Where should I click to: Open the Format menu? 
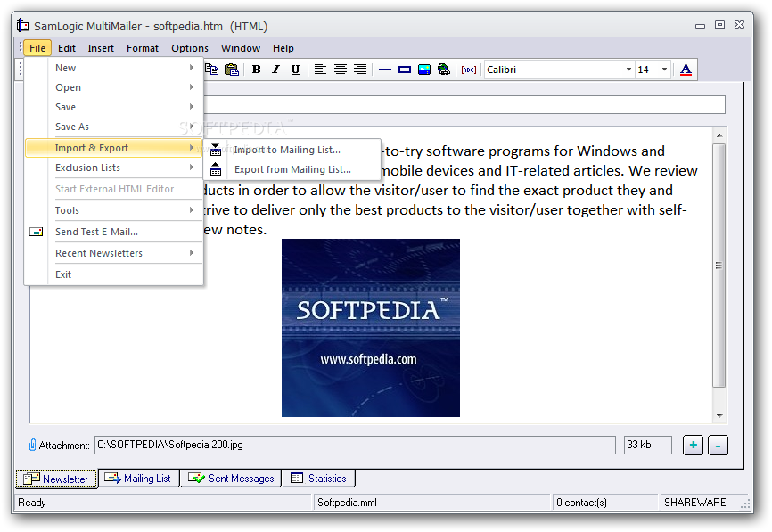point(143,48)
